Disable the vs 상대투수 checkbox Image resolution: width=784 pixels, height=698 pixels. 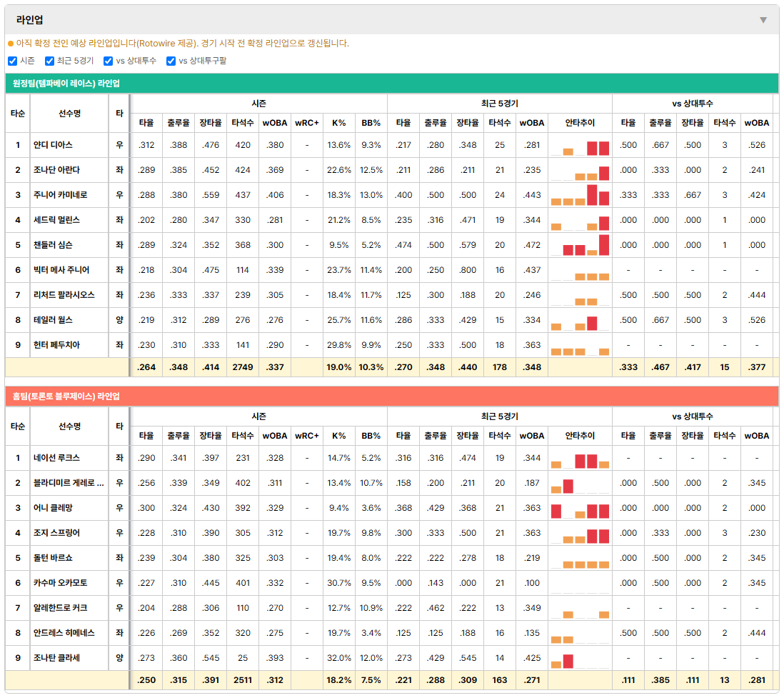click(x=108, y=61)
